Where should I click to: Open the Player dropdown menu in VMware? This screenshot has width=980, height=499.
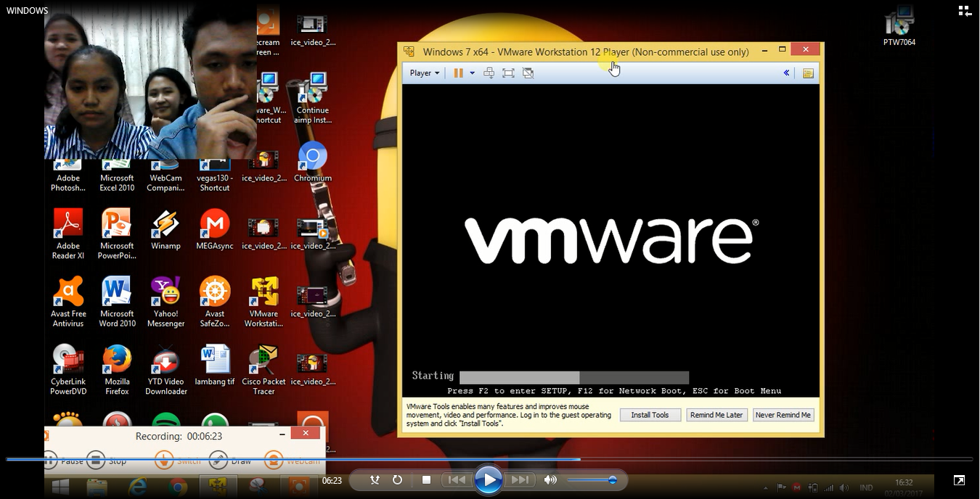pos(425,73)
